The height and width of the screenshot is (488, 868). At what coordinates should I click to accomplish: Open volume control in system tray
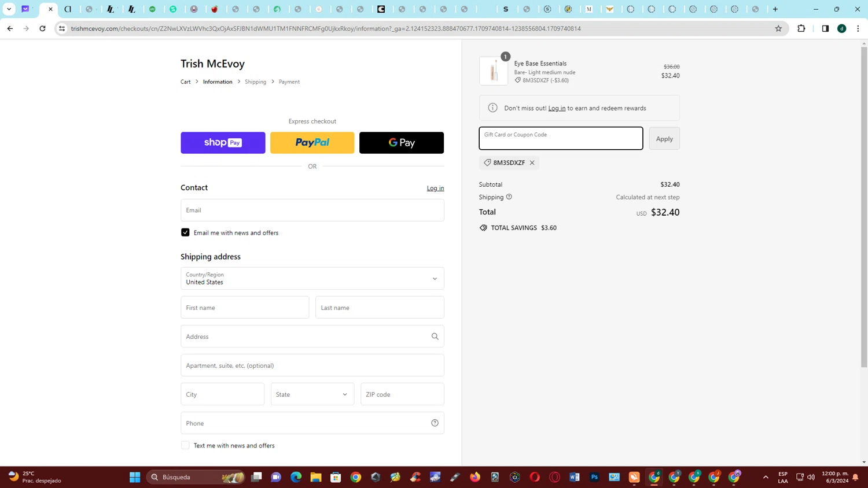[811, 477]
